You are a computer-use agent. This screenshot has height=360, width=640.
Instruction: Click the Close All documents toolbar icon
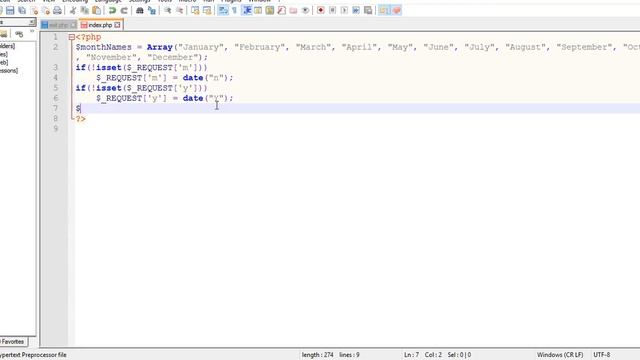(46, 11)
